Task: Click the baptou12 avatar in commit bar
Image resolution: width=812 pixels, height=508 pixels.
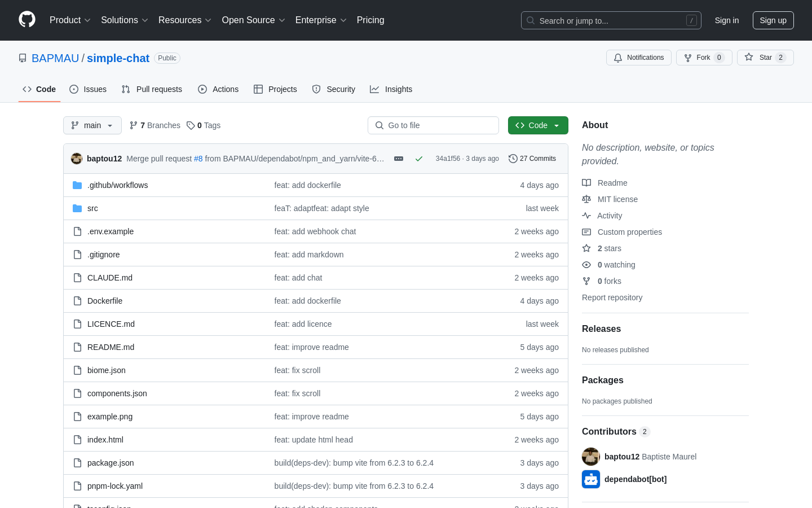Action: (77, 159)
